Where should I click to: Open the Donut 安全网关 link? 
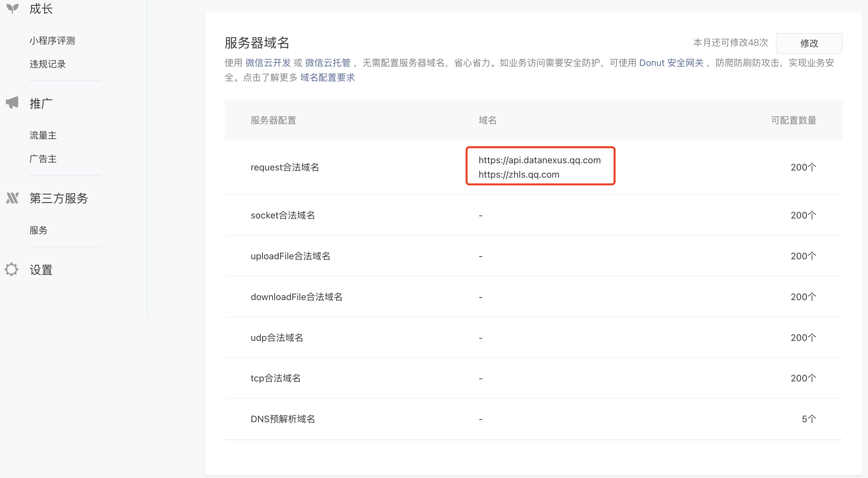point(671,63)
